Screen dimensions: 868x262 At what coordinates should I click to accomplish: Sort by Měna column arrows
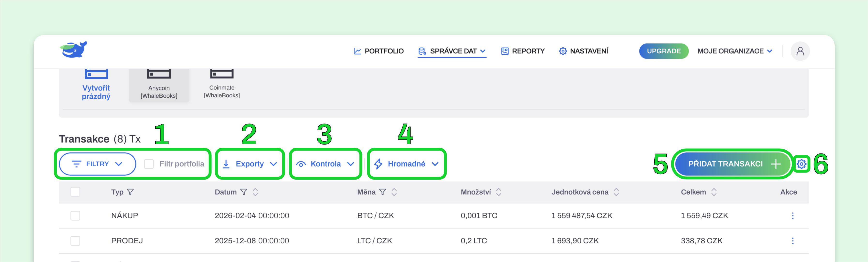(x=394, y=192)
